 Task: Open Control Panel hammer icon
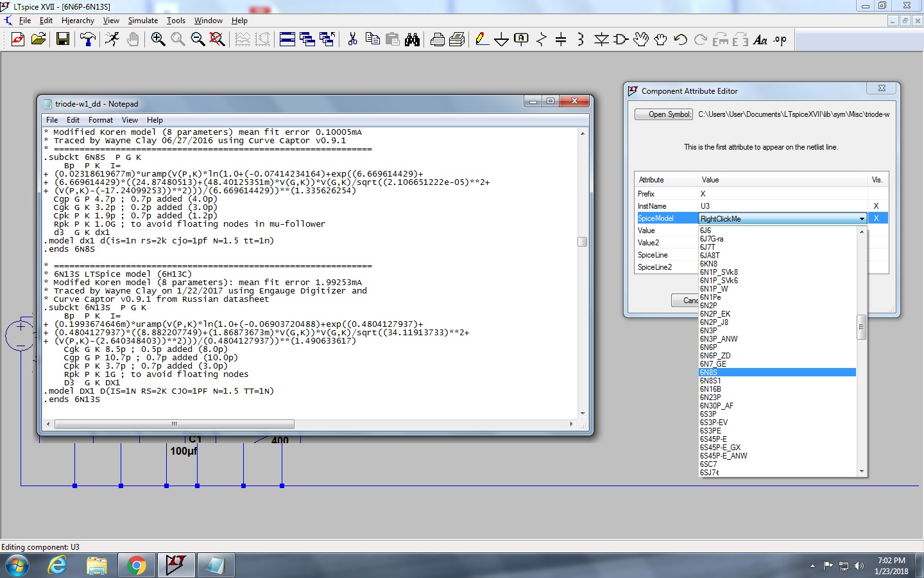88,40
